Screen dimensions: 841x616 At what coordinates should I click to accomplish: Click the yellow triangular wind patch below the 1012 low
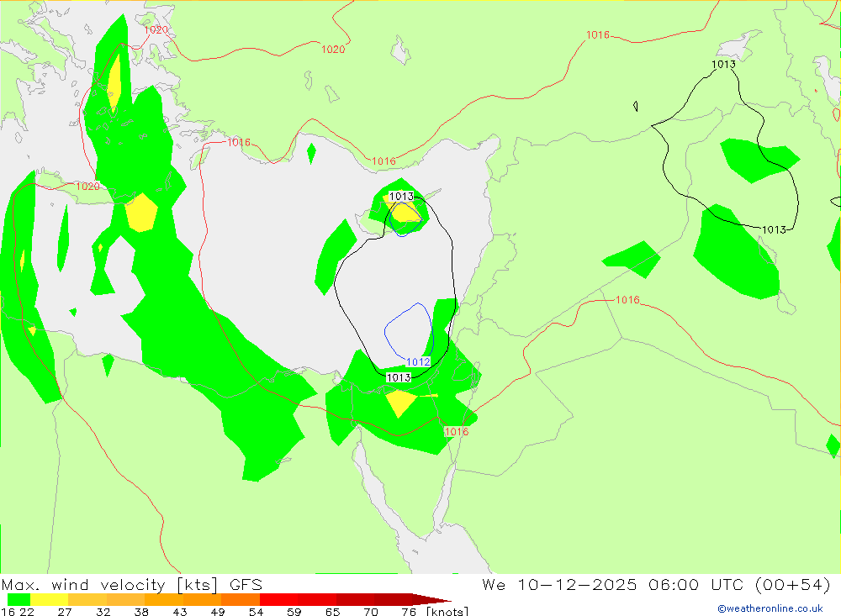(400, 403)
